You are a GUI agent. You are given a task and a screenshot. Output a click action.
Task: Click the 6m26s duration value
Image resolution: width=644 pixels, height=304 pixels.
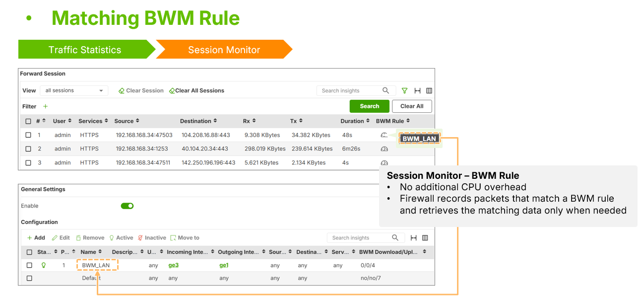[350, 149]
